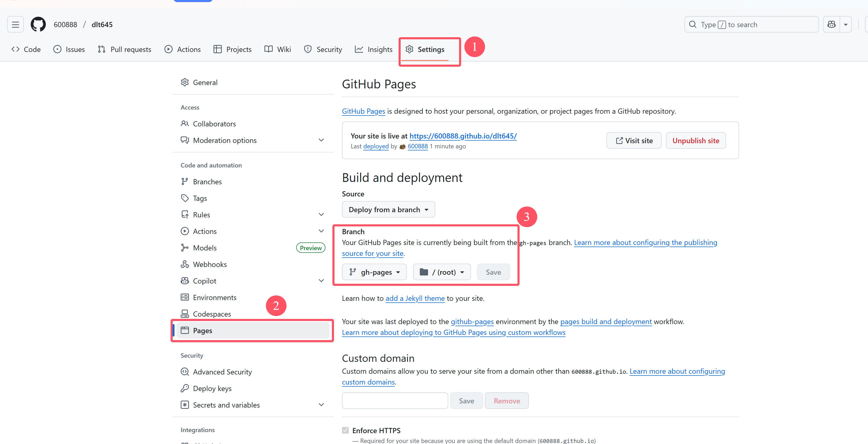Open the / (root) folder dropdown
Image resolution: width=868 pixels, height=444 pixels.
point(442,272)
